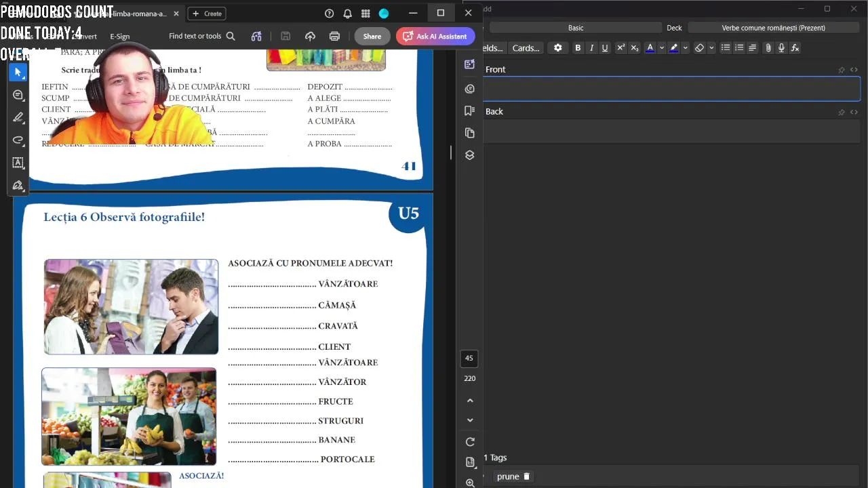Open the AI assistant panel icon in right rail
Viewport: 868px width, 488px height.
coord(470,64)
